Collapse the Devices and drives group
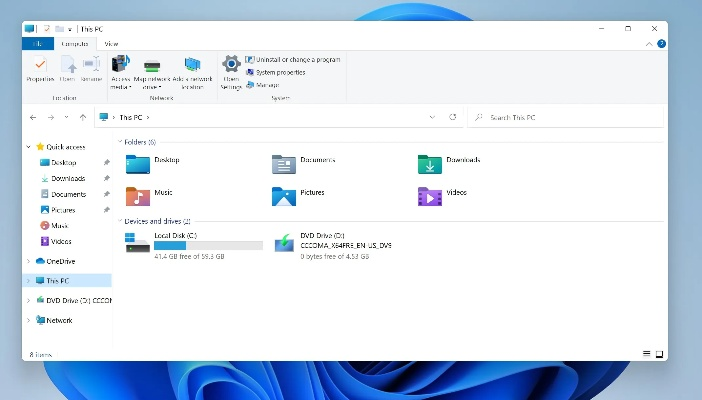 click(x=118, y=221)
